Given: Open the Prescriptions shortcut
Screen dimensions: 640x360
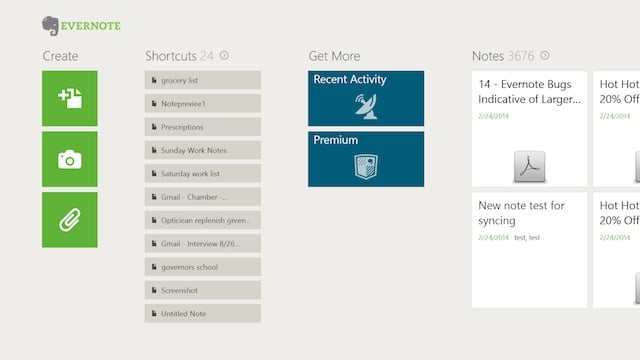Looking at the screenshot, I should pos(203,127).
